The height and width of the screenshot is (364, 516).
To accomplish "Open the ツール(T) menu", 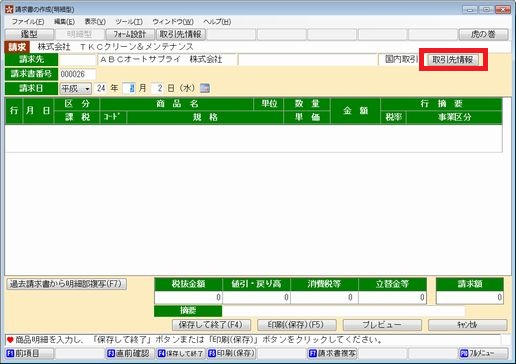I will pyautogui.click(x=129, y=22).
